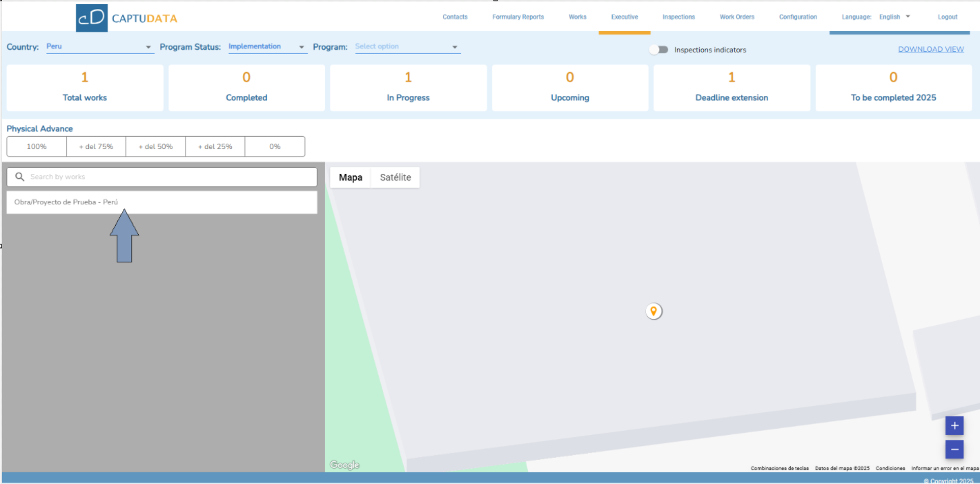Click the Google logo on map
980x484 pixels.
(x=344, y=465)
